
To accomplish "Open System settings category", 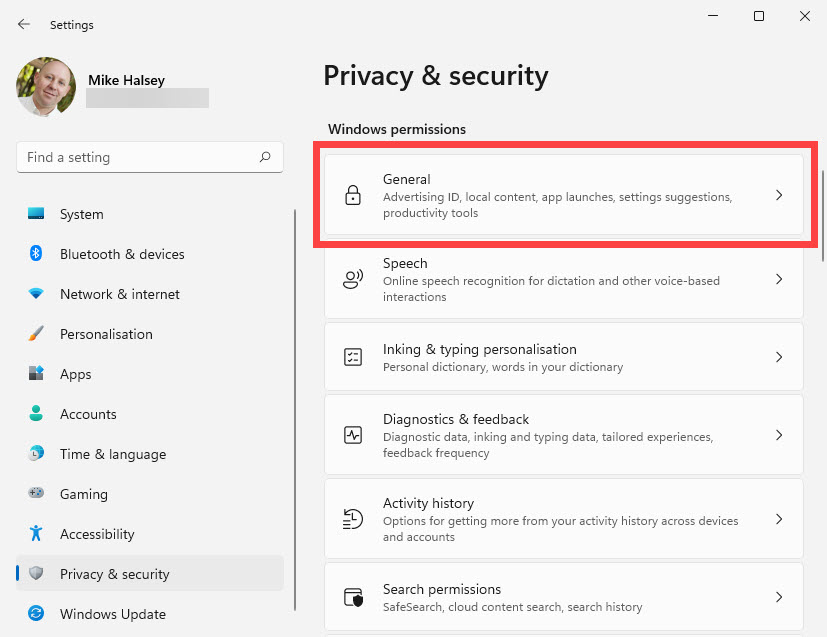I will click(150, 214).
